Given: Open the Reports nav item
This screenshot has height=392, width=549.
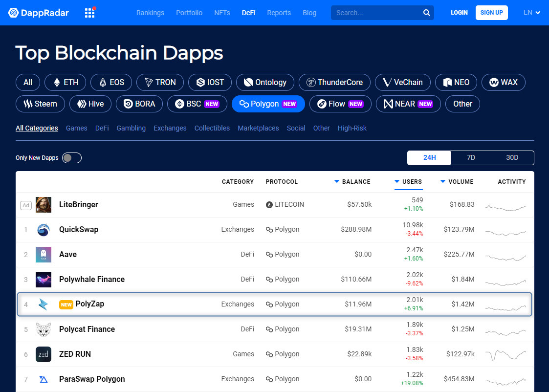Looking at the screenshot, I should pos(279,13).
